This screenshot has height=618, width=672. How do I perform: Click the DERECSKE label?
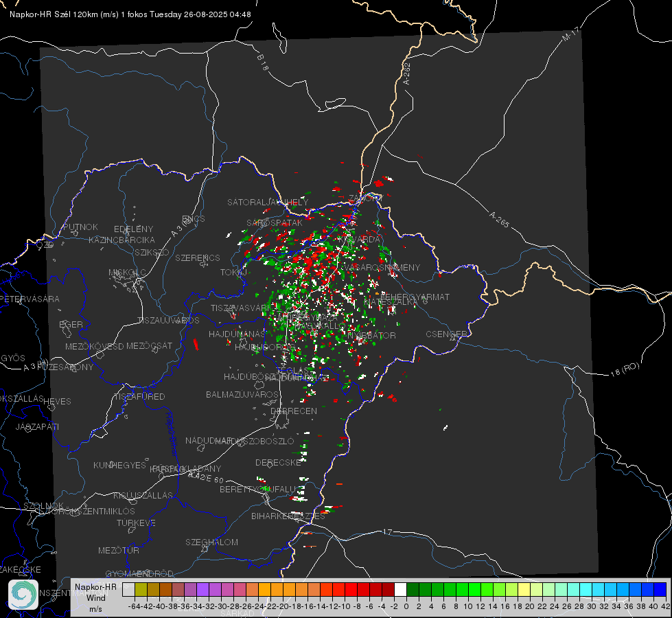278,462
